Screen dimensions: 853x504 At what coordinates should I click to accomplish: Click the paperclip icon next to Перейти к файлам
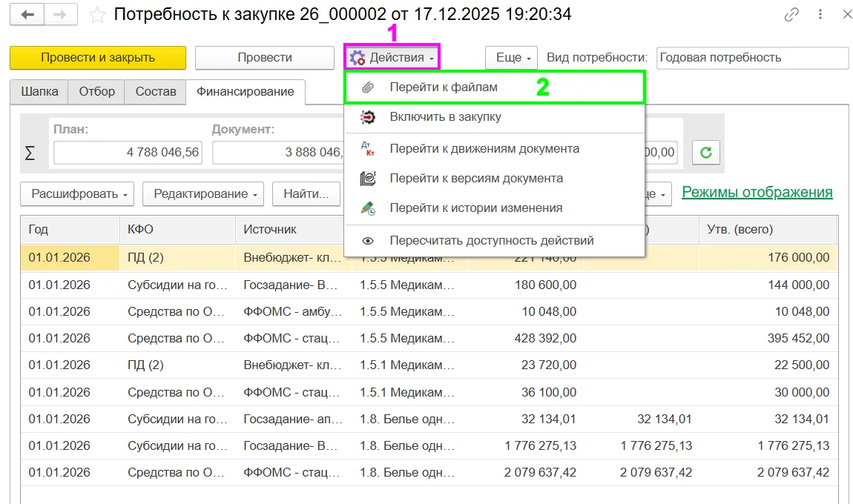(369, 87)
